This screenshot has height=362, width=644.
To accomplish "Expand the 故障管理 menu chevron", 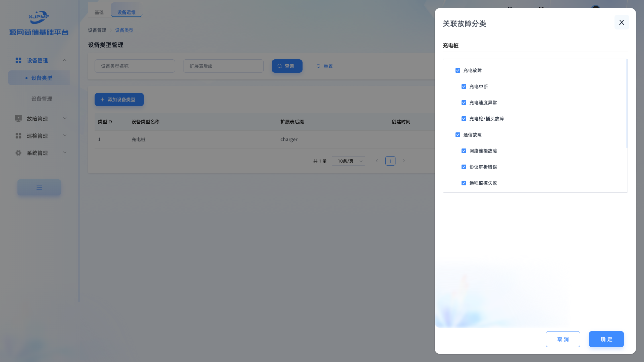I will pyautogui.click(x=65, y=118).
